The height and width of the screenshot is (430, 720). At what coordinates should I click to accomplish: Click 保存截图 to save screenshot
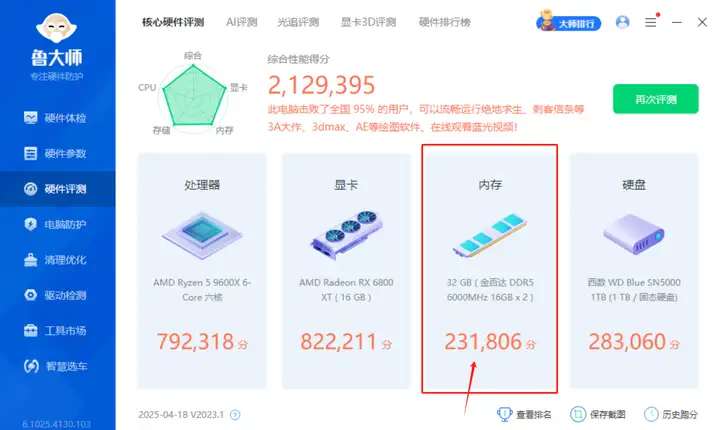point(598,414)
